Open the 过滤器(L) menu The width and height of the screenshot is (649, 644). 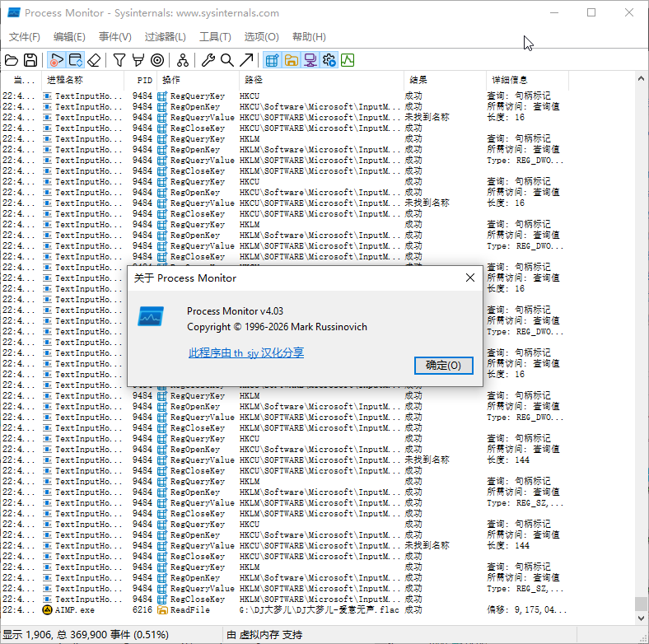coord(166,37)
